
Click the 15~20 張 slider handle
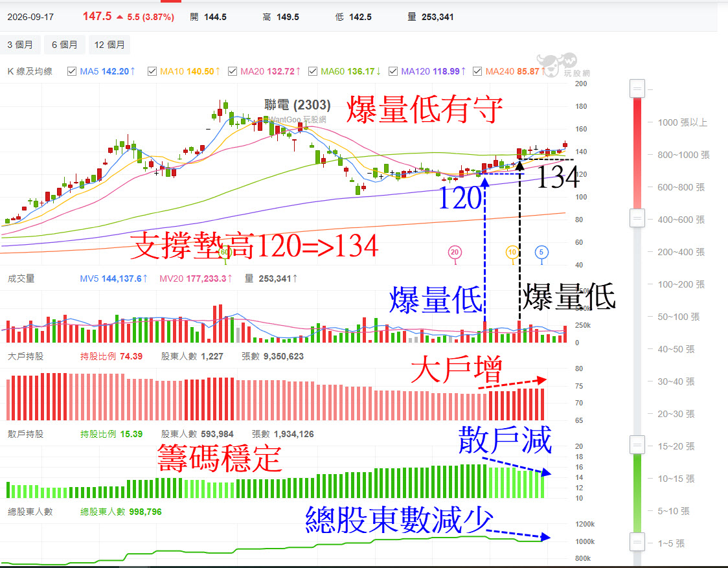[637, 445]
